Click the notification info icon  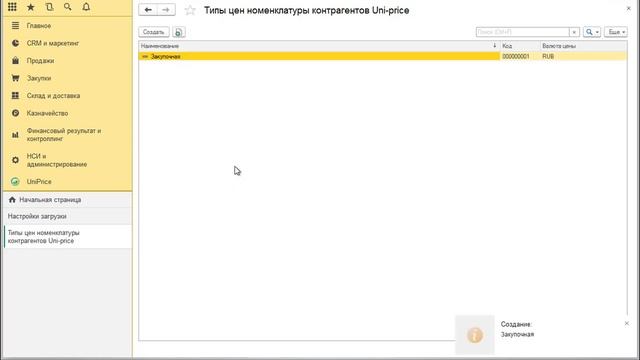(x=475, y=335)
